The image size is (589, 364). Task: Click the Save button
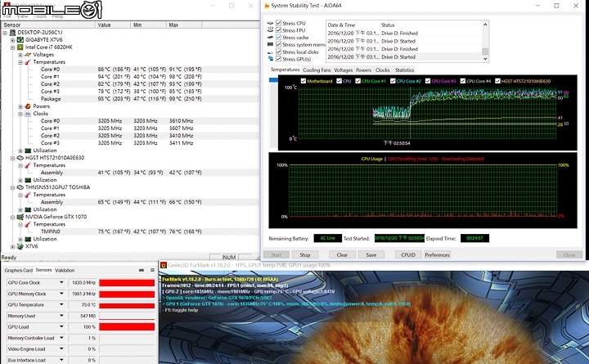pos(371,254)
